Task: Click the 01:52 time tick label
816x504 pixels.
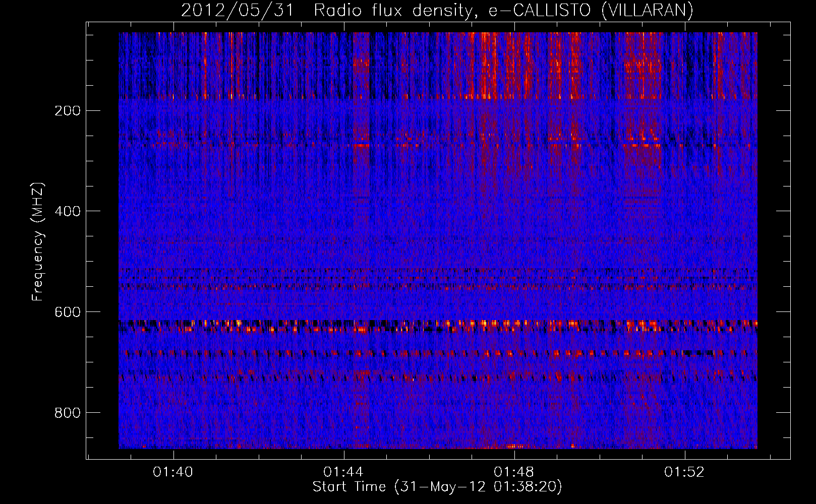Action: tap(685, 472)
